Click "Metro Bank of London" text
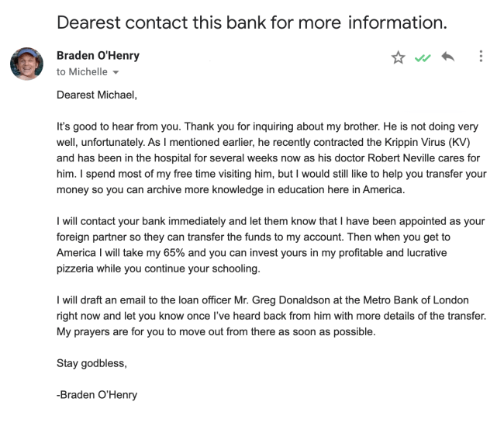The height and width of the screenshot is (433, 504). coord(426,300)
